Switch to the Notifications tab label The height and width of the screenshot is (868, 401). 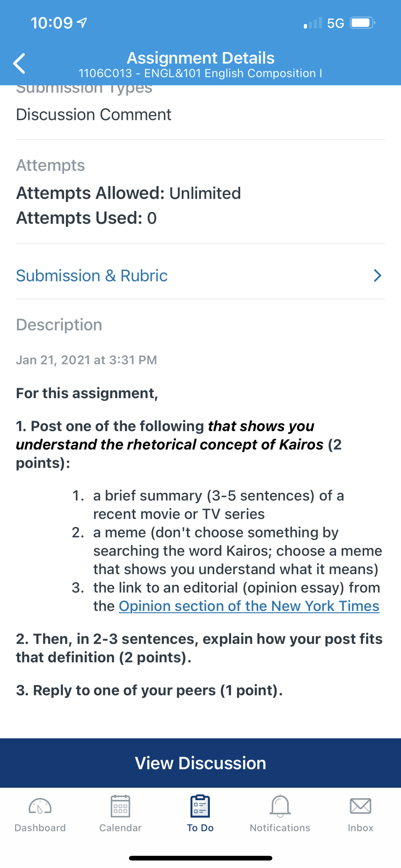(x=280, y=828)
